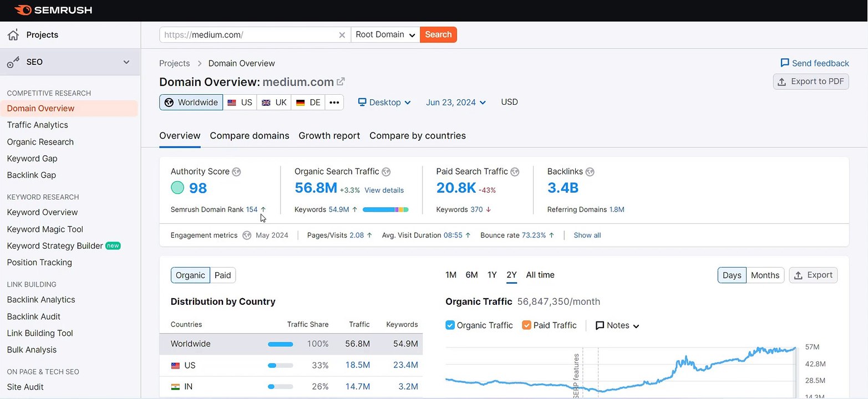868x399 pixels.
Task: Open Site Audit in sidebar
Action: coord(25,387)
